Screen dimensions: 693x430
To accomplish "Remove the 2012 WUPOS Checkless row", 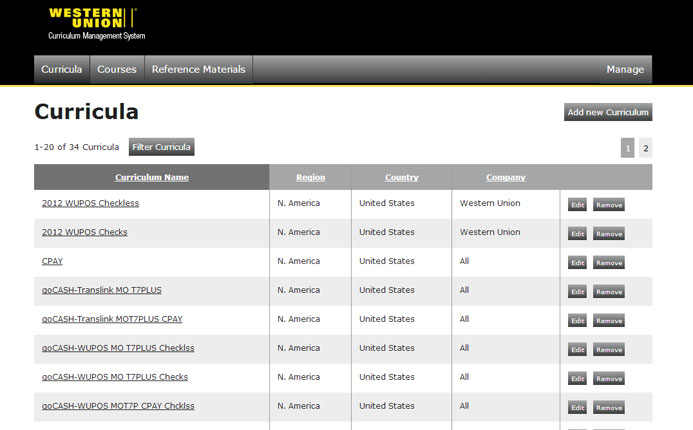I will pyautogui.click(x=609, y=205).
